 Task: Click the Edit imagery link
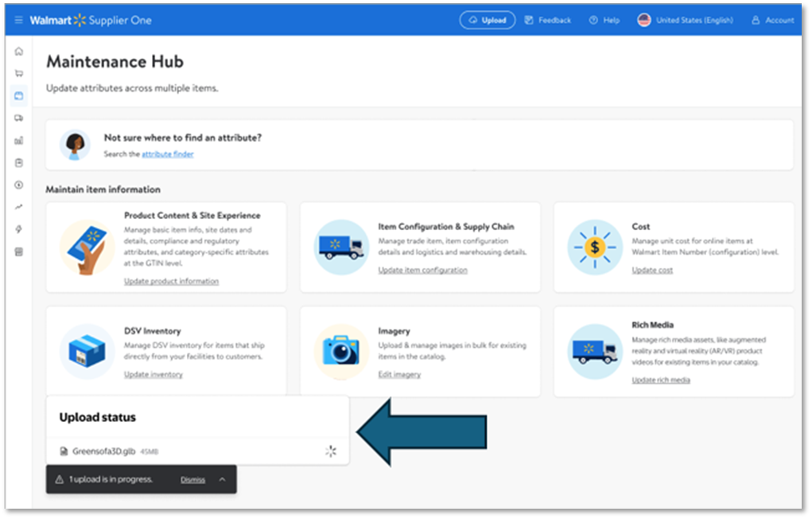tap(399, 374)
